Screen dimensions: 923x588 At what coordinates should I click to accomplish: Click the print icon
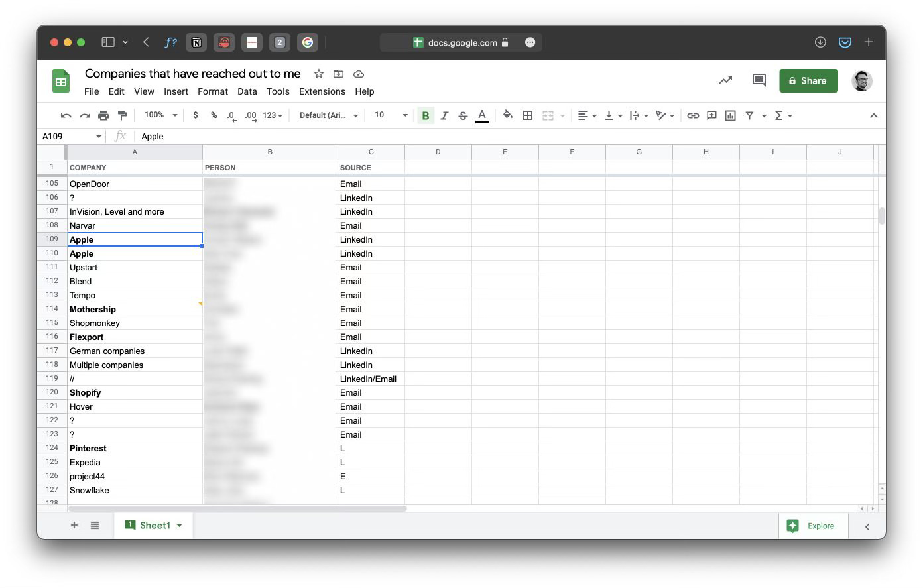(103, 115)
